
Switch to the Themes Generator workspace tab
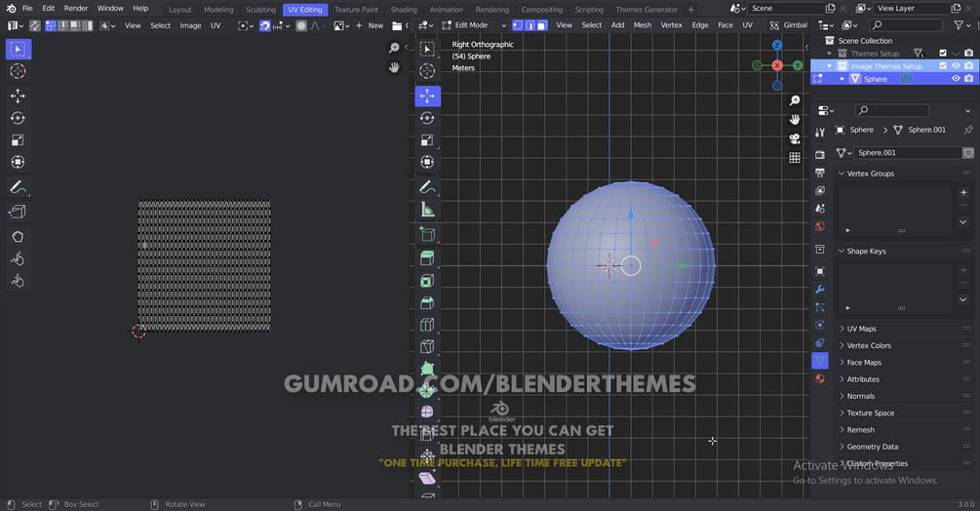(647, 10)
